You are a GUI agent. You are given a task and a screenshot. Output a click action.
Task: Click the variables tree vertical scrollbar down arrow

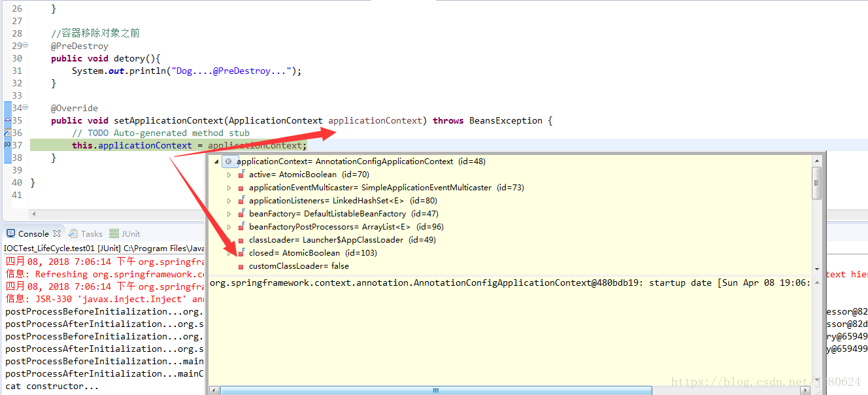(816, 269)
